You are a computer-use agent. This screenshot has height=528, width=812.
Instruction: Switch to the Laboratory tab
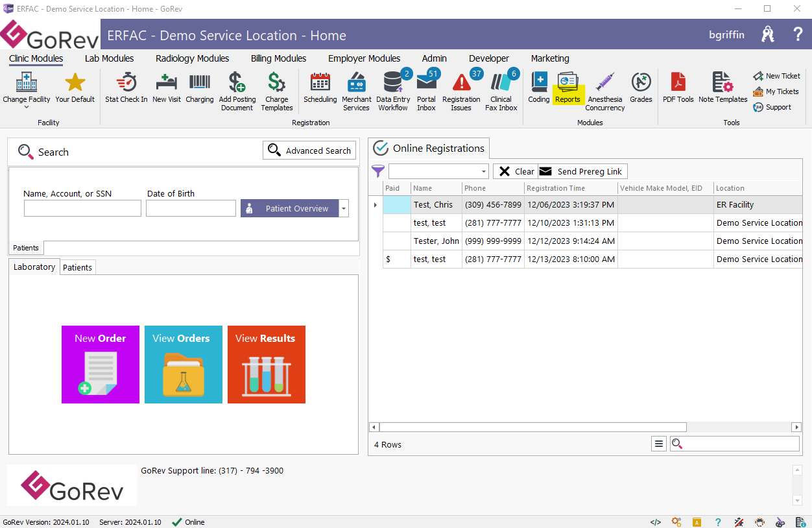pyautogui.click(x=34, y=267)
